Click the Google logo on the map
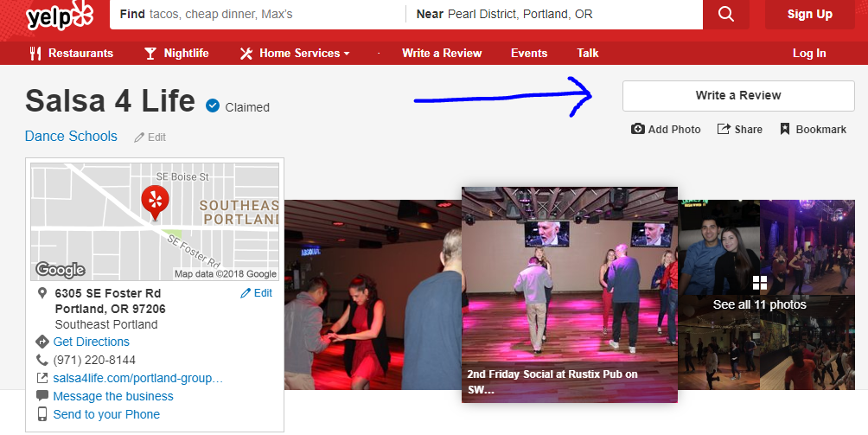868x435 pixels. pos(61,270)
